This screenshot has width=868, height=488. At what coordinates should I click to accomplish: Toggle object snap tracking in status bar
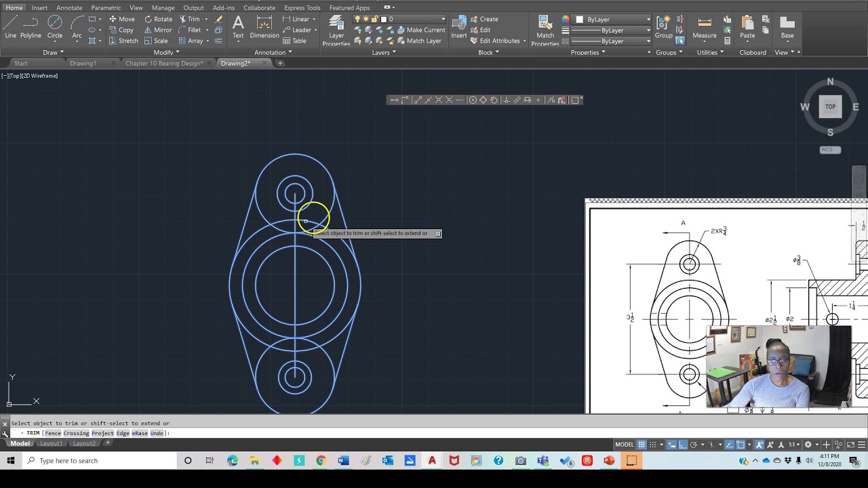[x=730, y=445]
